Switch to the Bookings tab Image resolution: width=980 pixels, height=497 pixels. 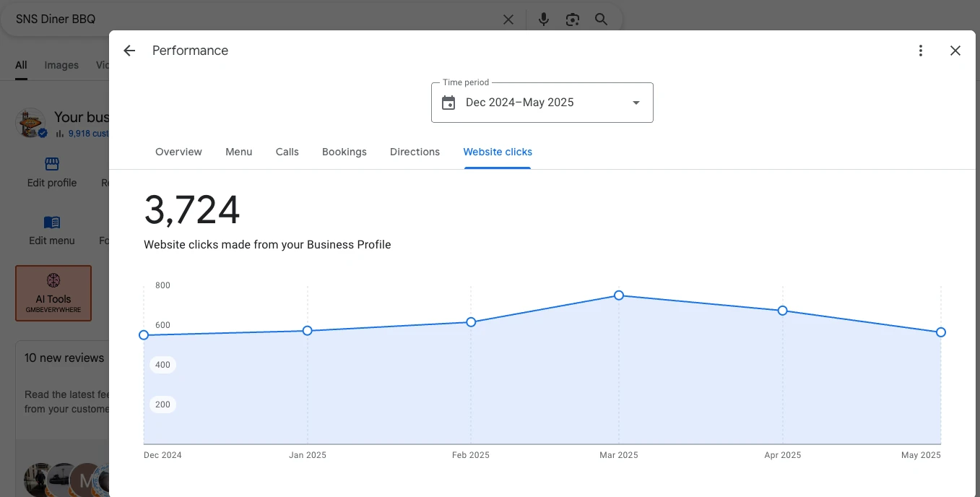[x=344, y=152]
